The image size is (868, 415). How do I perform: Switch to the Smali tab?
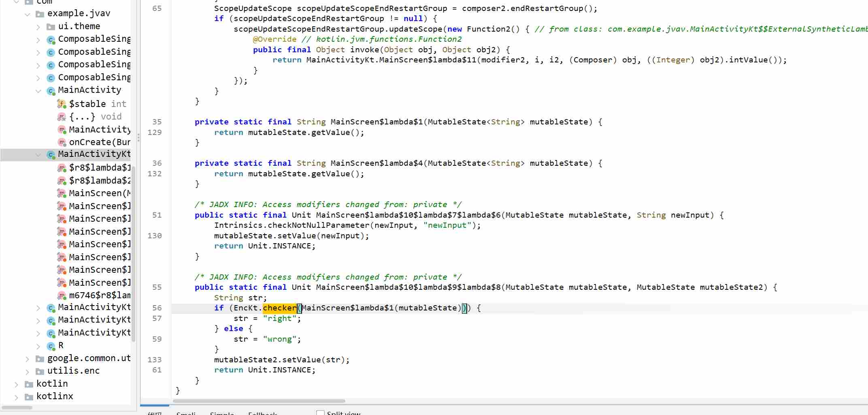click(x=186, y=413)
